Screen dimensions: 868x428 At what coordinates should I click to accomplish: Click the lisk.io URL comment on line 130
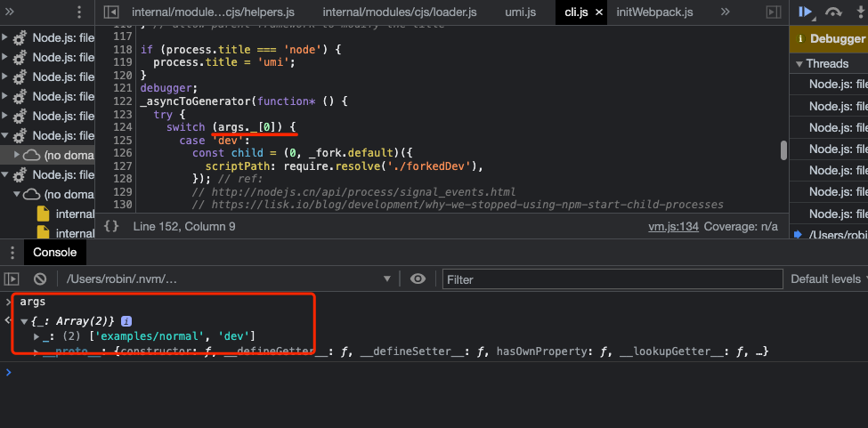click(x=458, y=206)
